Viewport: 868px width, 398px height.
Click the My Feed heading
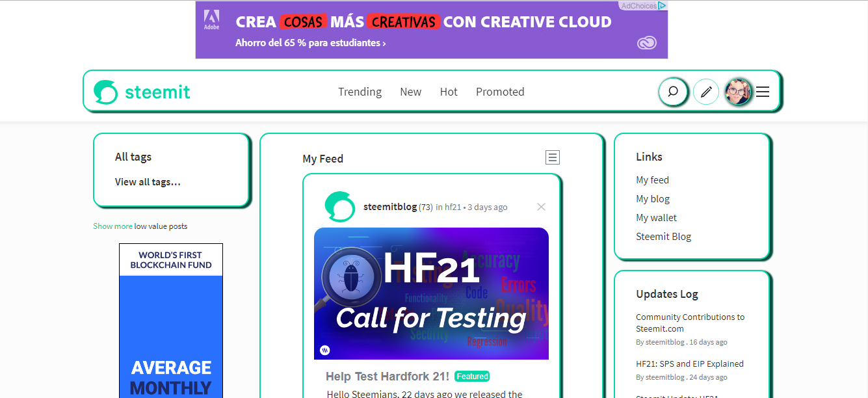(323, 159)
